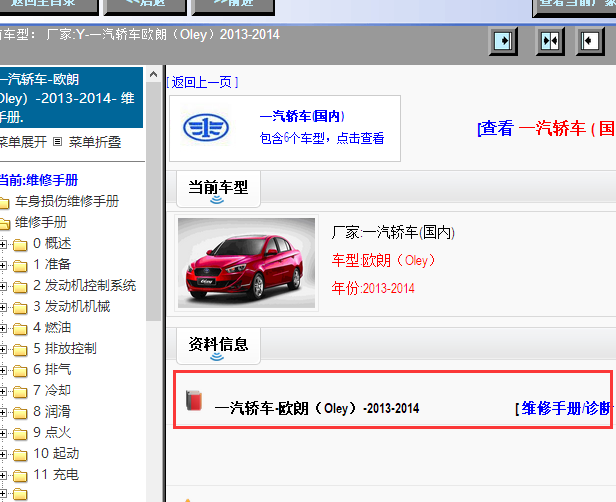Viewport: 616px width, 502px height.
Task: Click folder icon of 10 起动
Action: [20, 454]
